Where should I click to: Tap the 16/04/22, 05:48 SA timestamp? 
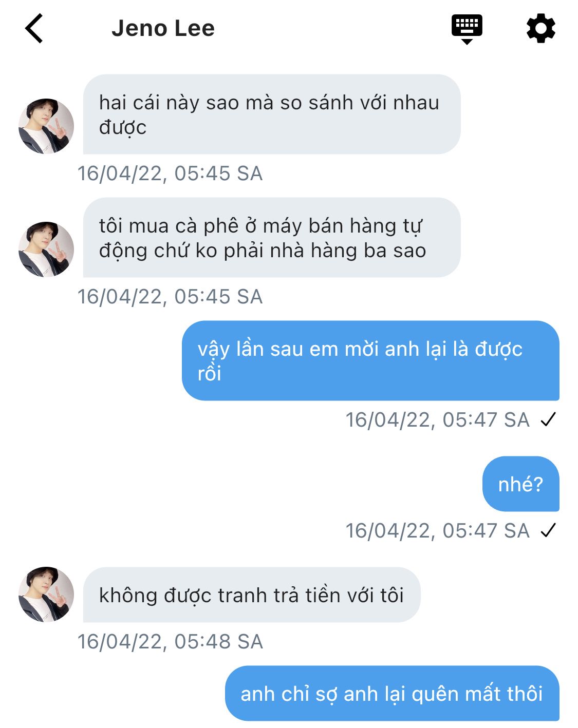pyautogui.click(x=170, y=642)
